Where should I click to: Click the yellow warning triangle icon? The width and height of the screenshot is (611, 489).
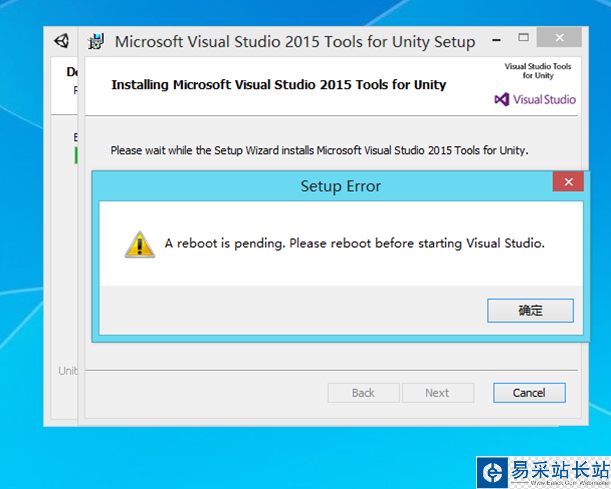coord(139,243)
